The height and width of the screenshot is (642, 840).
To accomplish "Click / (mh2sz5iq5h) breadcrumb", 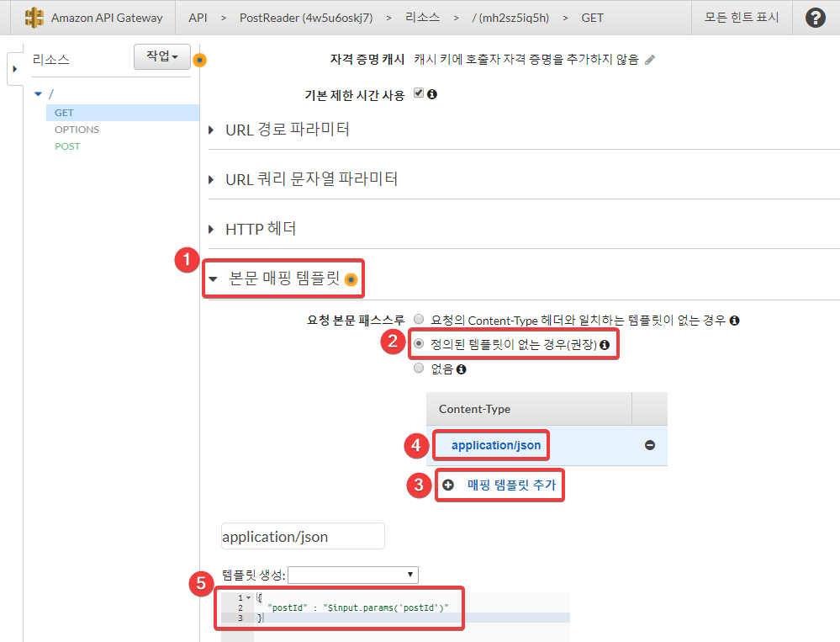I will pyautogui.click(x=510, y=18).
